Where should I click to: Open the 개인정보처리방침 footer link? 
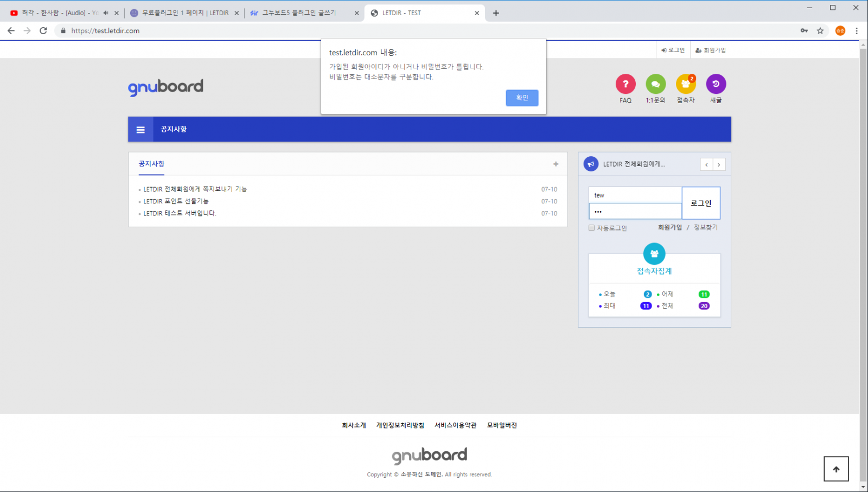400,425
